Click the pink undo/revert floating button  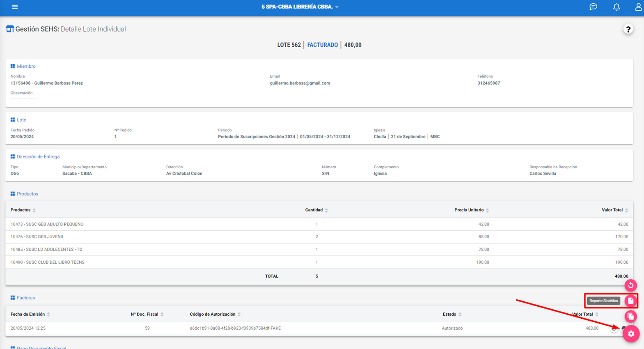coord(631,285)
